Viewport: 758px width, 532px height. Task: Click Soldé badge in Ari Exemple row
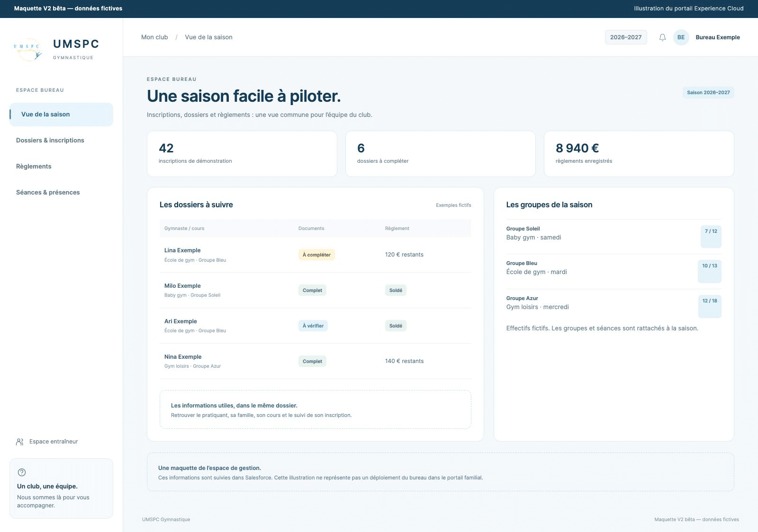[x=396, y=326]
